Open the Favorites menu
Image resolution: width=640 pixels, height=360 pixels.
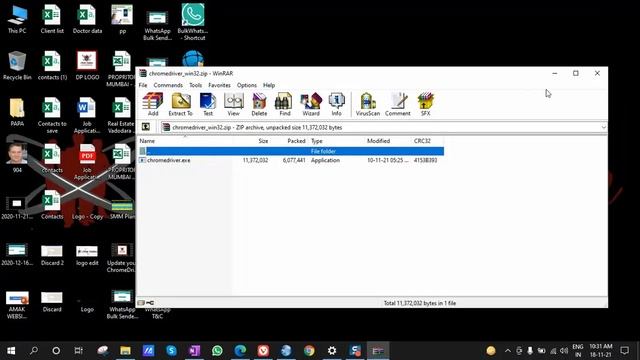pyautogui.click(x=219, y=85)
